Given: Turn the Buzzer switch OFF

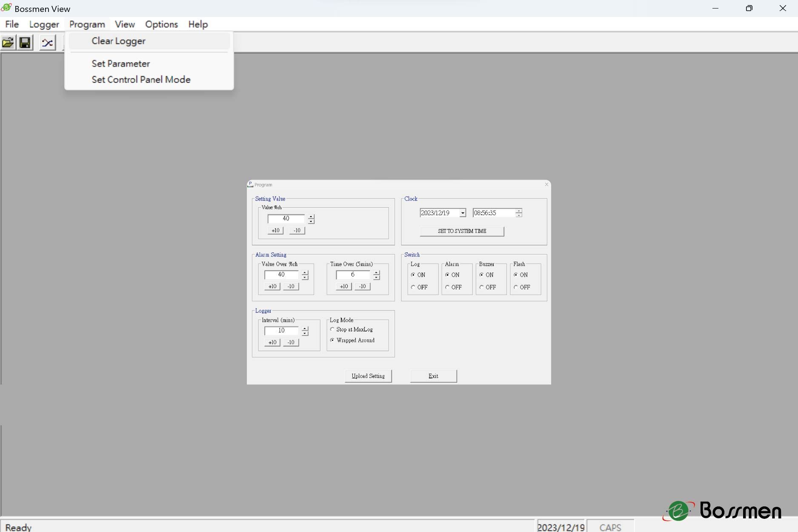Looking at the screenshot, I should click(481, 287).
